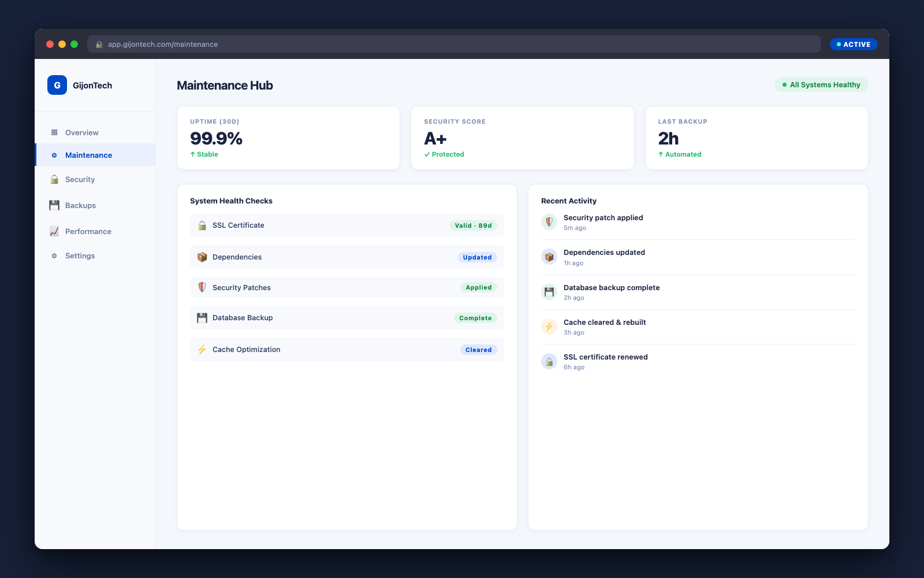Click the Complete badge on Database Backup
Screen dimensions: 924x578
coord(475,318)
